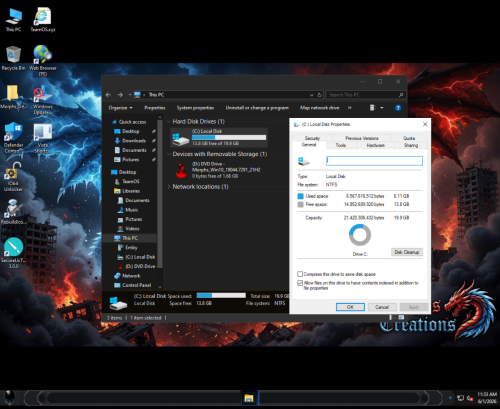500x409 pixels.
Task: Select Emby in navigation pane
Action: click(131, 247)
